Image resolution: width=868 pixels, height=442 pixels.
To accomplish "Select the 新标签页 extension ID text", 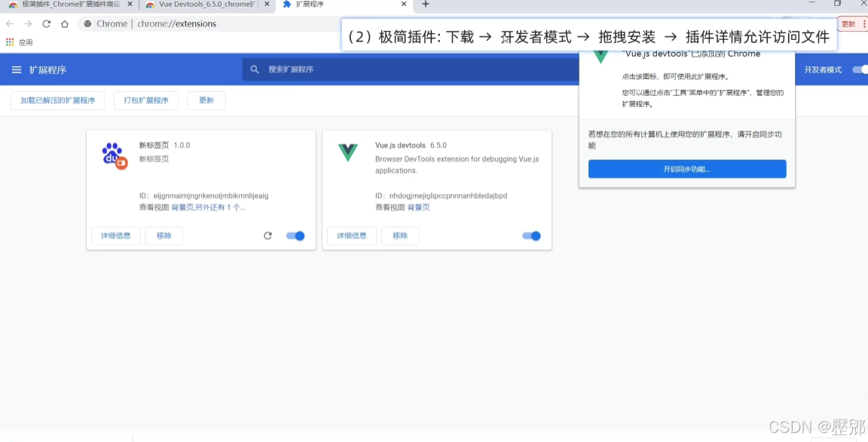I will pyautogui.click(x=203, y=195).
